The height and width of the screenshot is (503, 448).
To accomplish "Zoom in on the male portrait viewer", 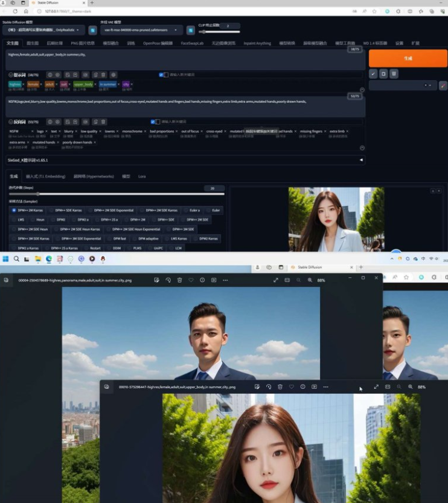I will pos(310,280).
